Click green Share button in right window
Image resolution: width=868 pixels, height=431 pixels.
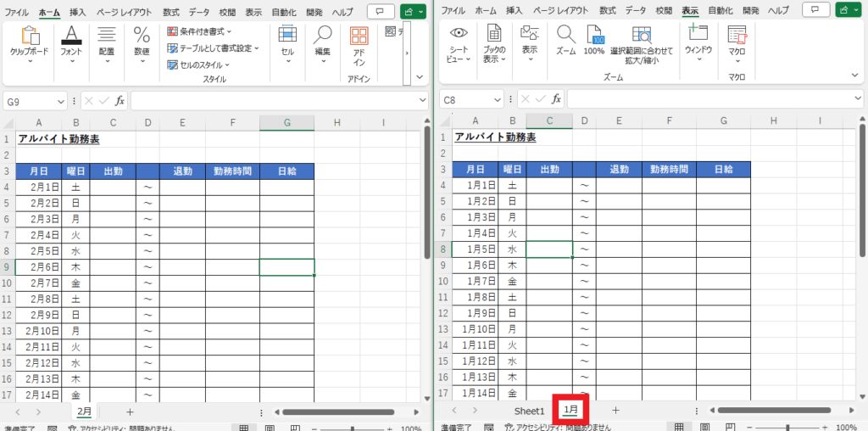(849, 10)
